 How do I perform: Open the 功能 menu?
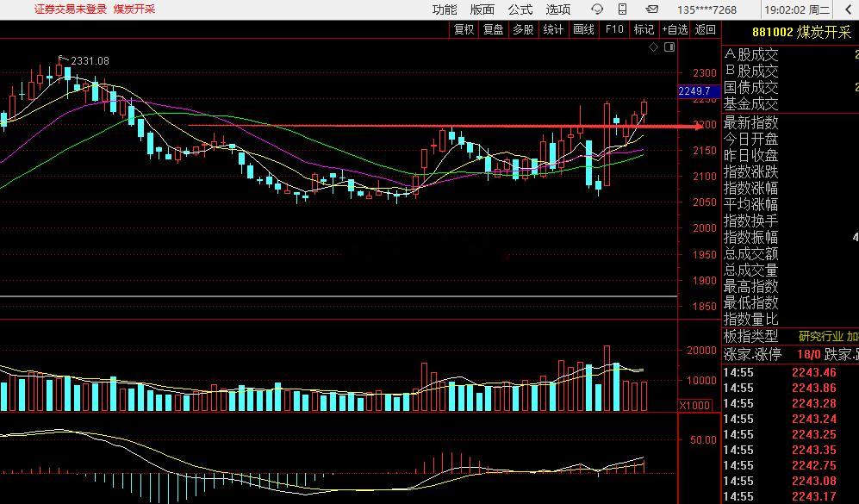[445, 9]
